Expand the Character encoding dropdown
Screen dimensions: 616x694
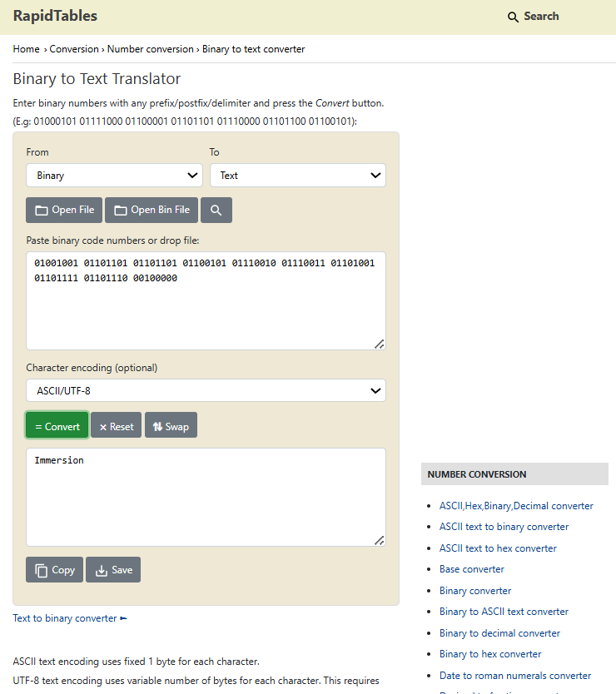[206, 390]
